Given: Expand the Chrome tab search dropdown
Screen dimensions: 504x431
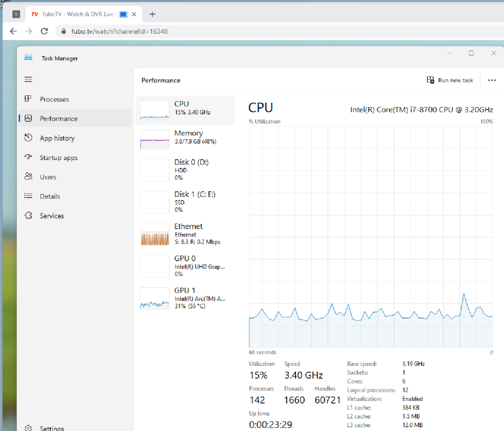Looking at the screenshot, I should [x=16, y=14].
